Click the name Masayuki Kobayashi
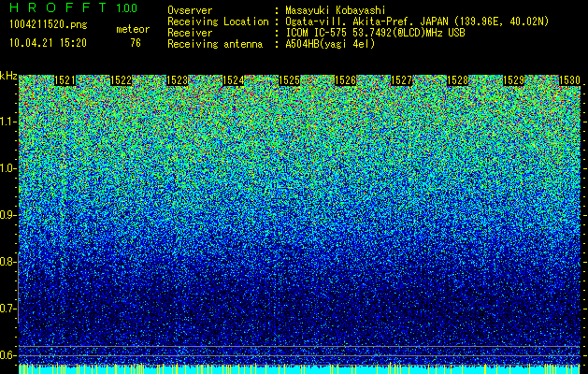This screenshot has height=374, width=588. [336, 10]
